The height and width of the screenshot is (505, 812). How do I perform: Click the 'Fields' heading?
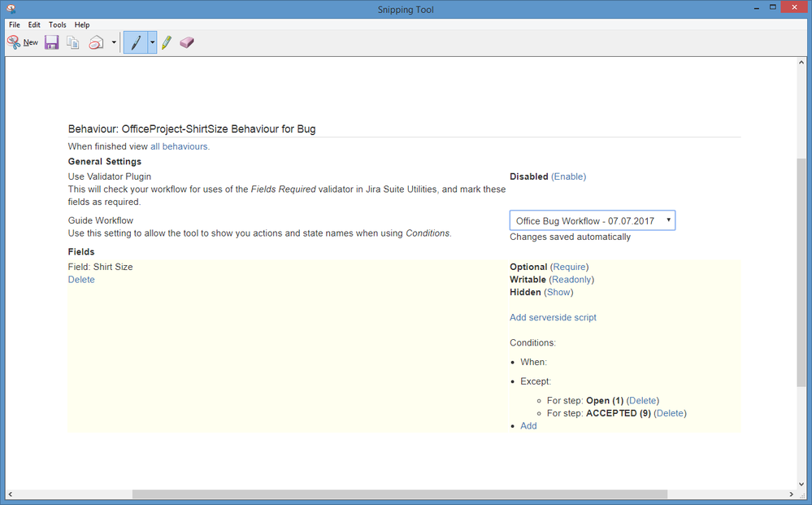81,252
